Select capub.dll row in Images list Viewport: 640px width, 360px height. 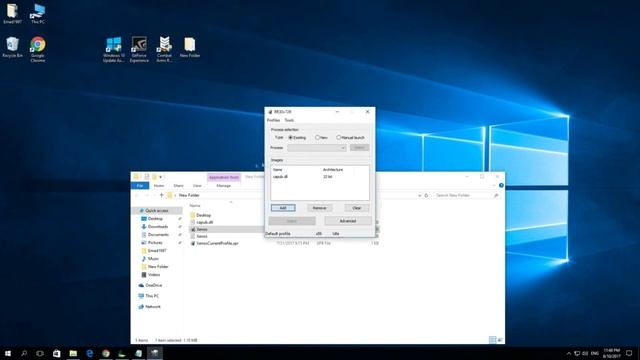[320, 177]
